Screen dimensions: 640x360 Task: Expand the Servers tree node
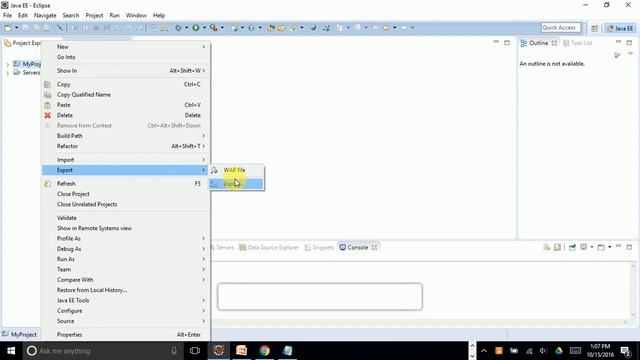coord(7,73)
